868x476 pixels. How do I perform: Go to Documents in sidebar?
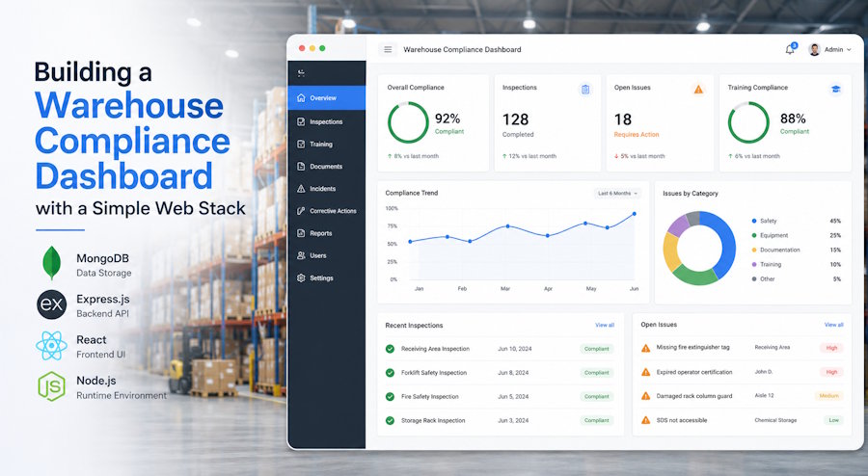point(327,166)
